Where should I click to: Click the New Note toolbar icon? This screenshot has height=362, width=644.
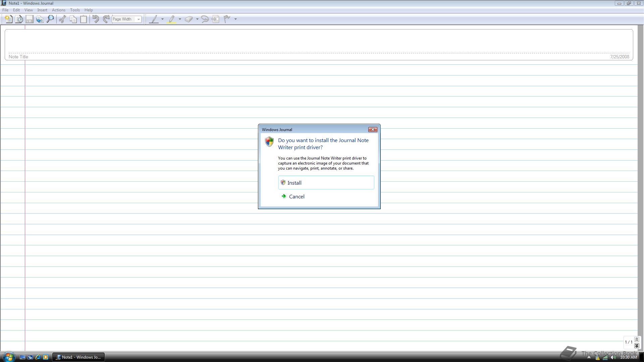coord(9,19)
